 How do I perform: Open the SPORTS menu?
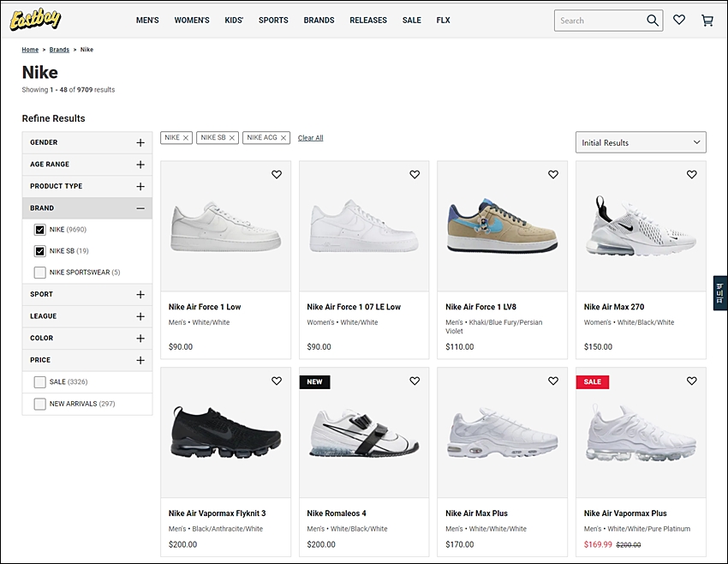pos(273,21)
